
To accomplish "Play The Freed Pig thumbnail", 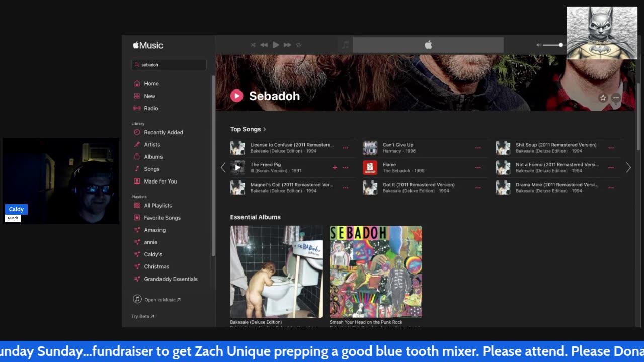I will coord(237,168).
